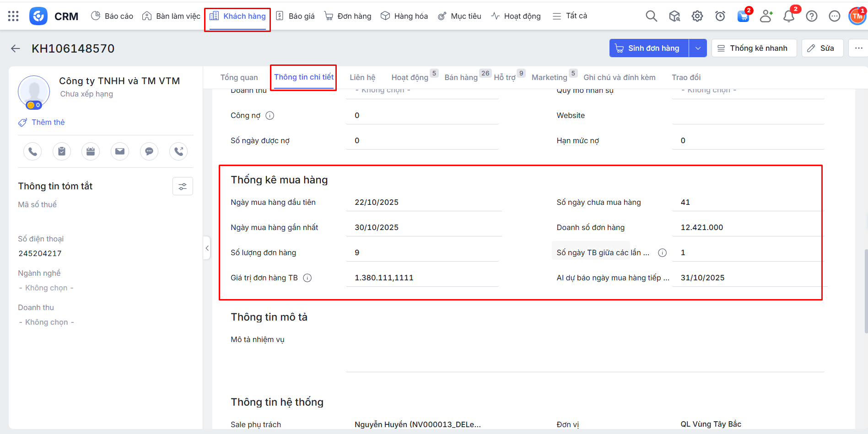The height and width of the screenshot is (434, 868).
Task: Click the email envelope icon
Action: tap(120, 151)
